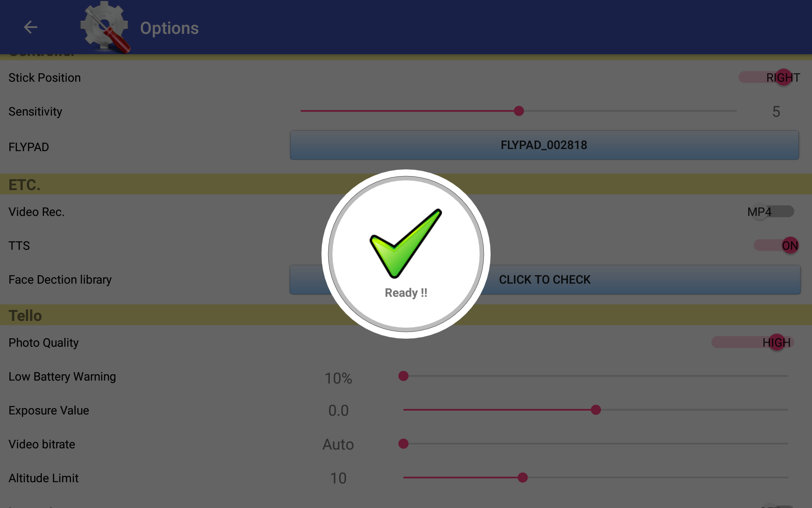Tap the back arrow in the header
This screenshot has width=812, height=508.
[x=30, y=27]
